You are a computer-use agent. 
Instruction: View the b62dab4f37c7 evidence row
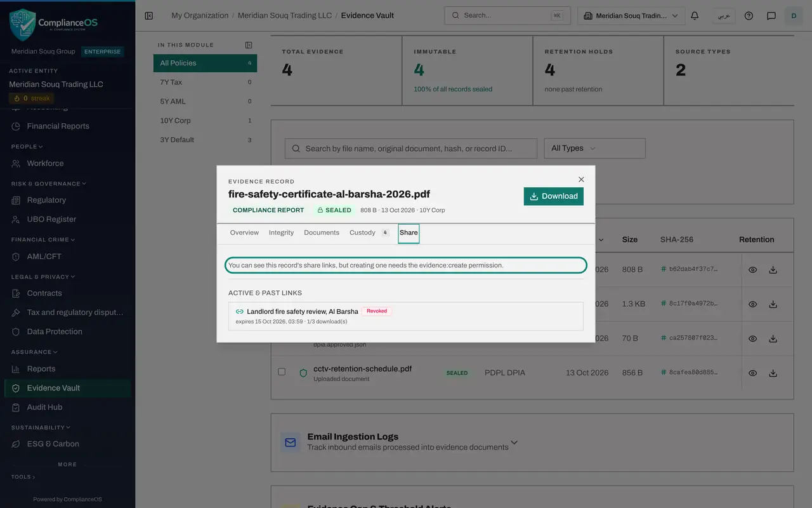click(x=752, y=270)
